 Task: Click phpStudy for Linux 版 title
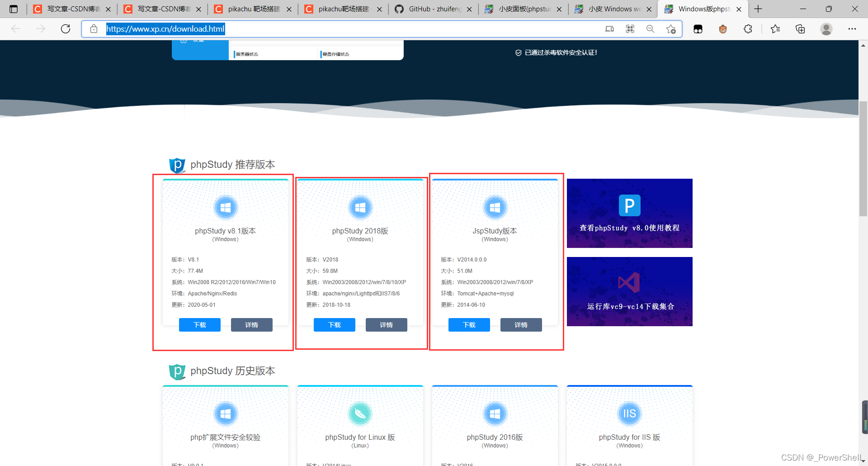click(x=360, y=437)
